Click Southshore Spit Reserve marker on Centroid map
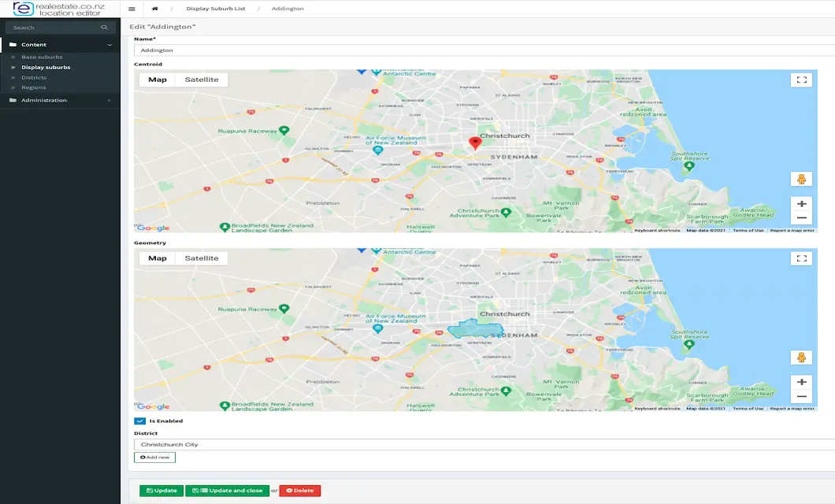This screenshot has height=504, width=835. [689, 166]
